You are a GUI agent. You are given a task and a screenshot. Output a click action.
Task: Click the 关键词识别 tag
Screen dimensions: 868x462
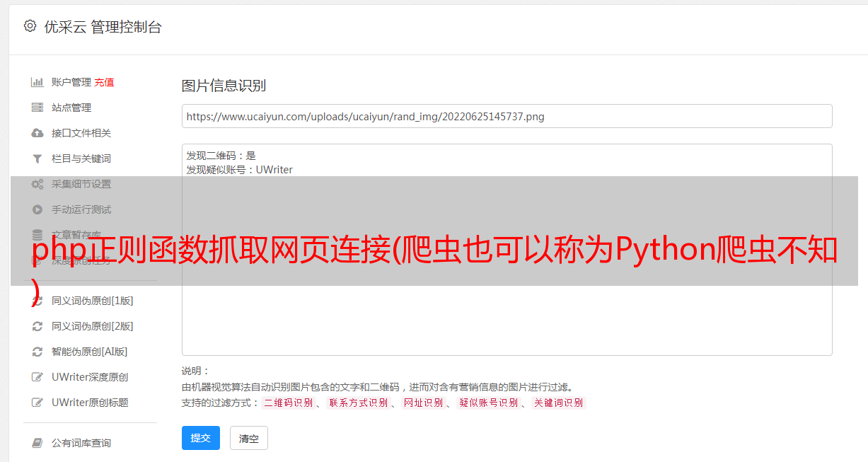[558, 403]
